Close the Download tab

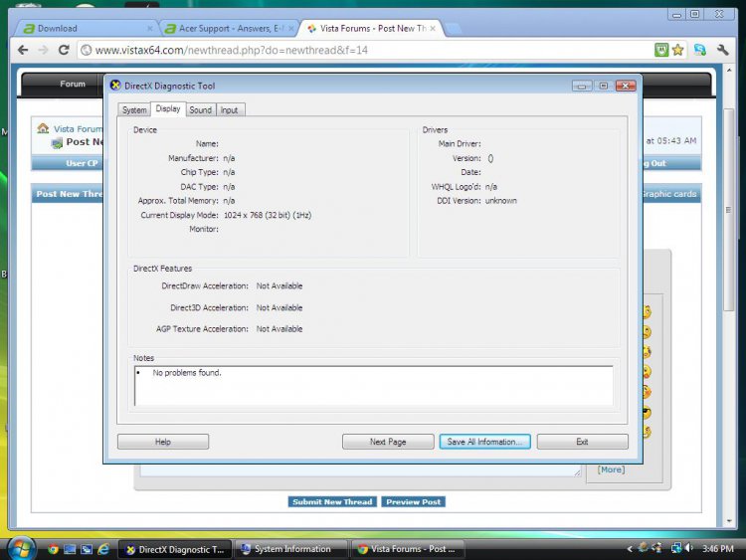pos(150,29)
